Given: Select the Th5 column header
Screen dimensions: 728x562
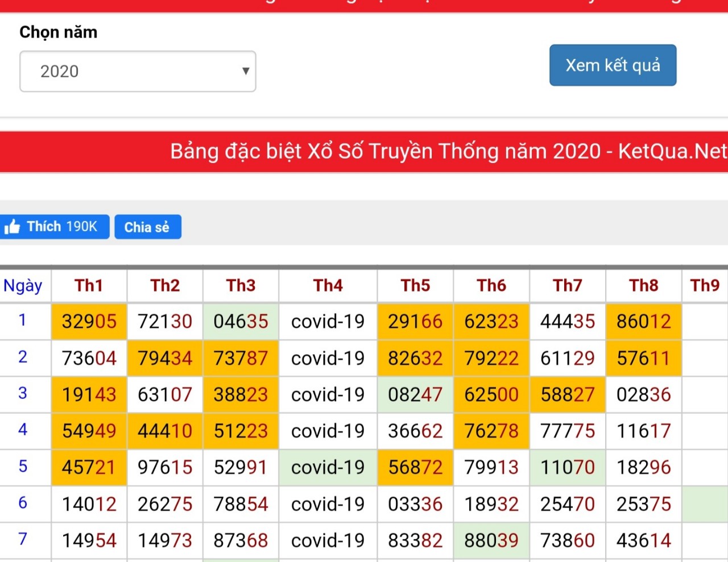Looking at the screenshot, I should (415, 285).
